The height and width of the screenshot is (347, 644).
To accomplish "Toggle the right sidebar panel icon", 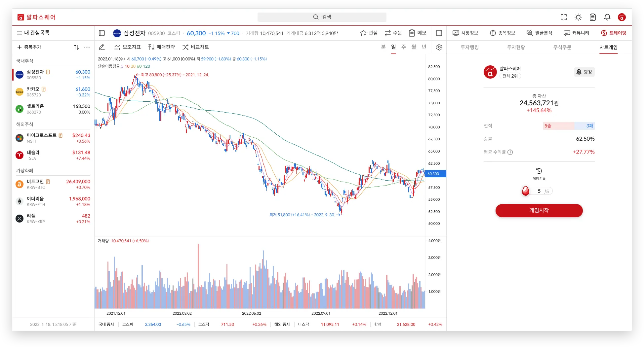I will pyautogui.click(x=439, y=33).
